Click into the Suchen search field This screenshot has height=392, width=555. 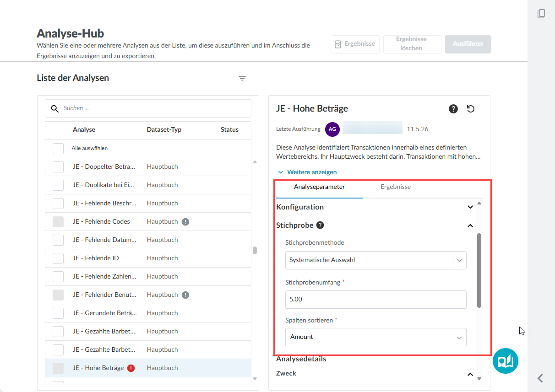[148, 108]
